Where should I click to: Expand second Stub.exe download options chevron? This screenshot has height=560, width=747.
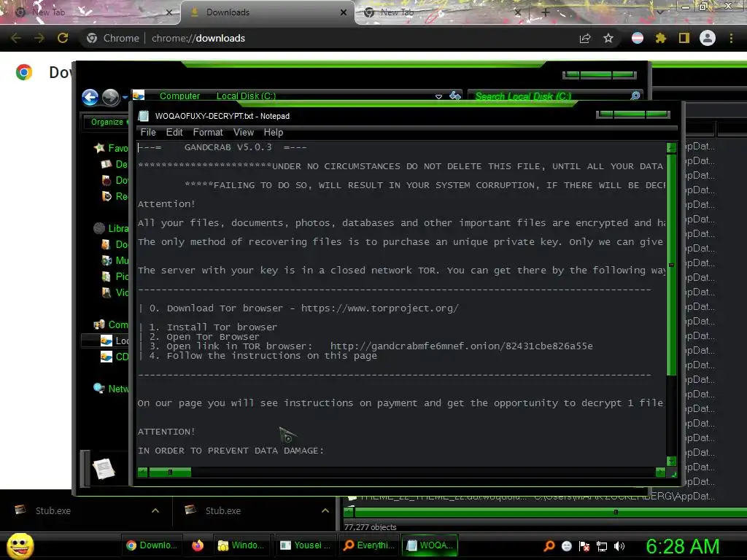325,510
